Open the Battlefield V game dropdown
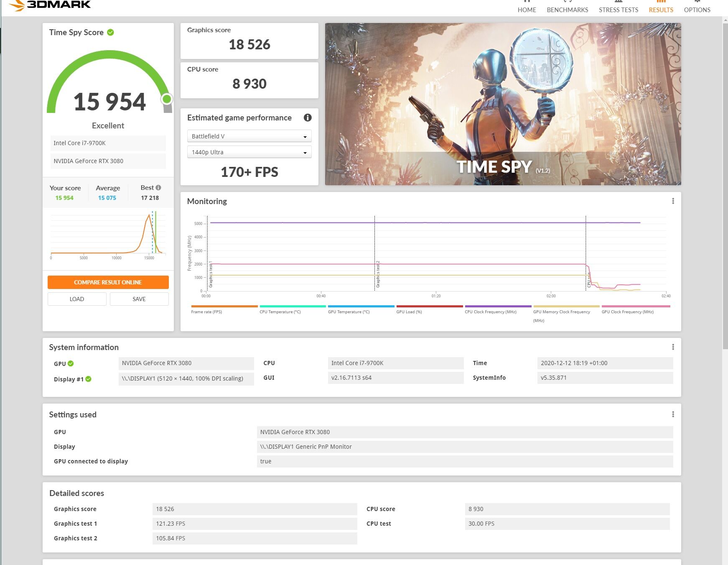The width and height of the screenshot is (728, 565). tap(249, 136)
